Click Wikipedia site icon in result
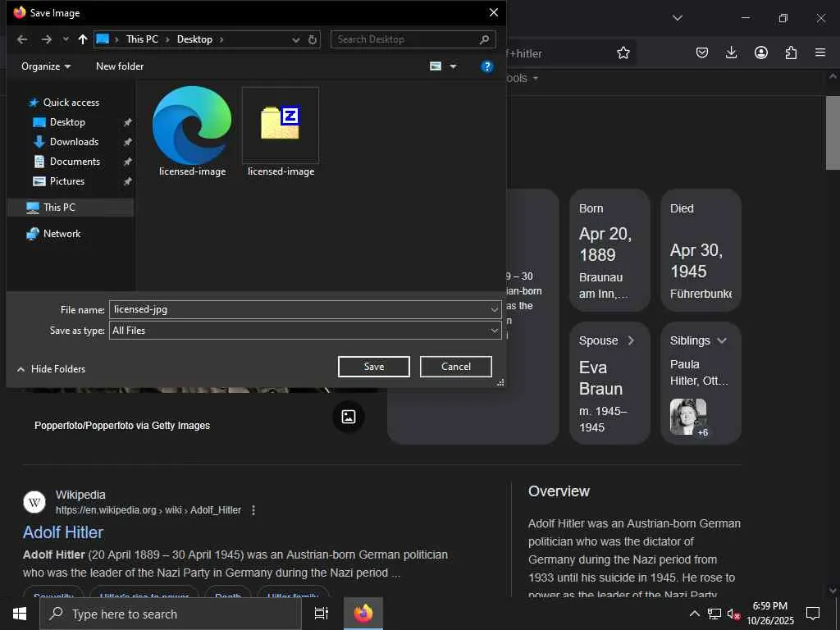Viewport: 840px width, 630px height. pyautogui.click(x=34, y=503)
